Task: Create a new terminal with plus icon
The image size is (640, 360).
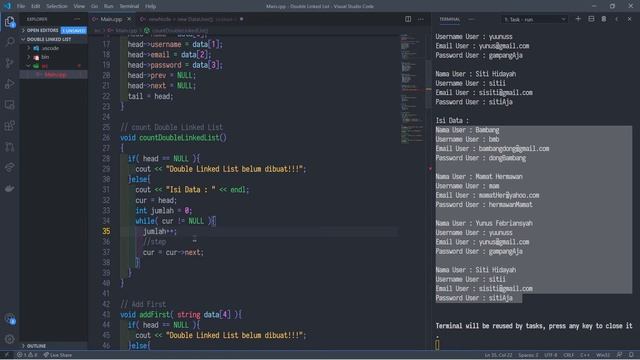Action: pyautogui.click(x=578, y=19)
